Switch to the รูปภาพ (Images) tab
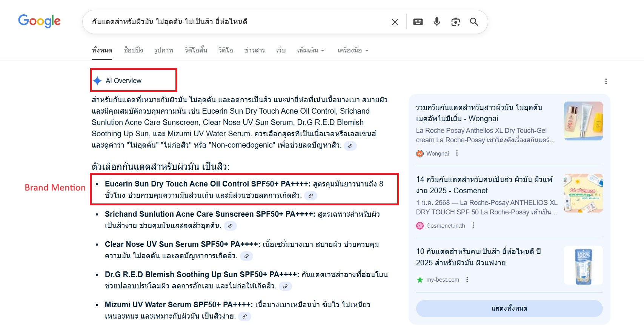This screenshot has height=325, width=644. (x=164, y=50)
